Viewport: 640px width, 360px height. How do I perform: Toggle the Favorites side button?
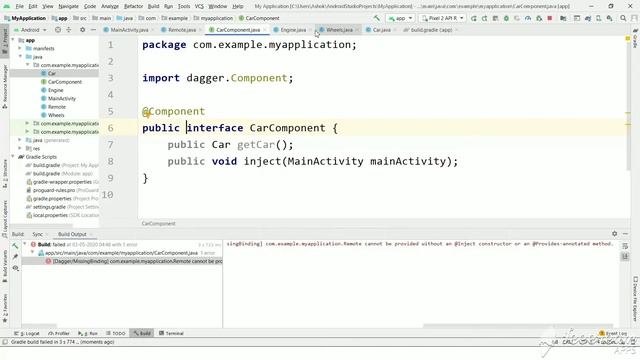tap(5, 309)
